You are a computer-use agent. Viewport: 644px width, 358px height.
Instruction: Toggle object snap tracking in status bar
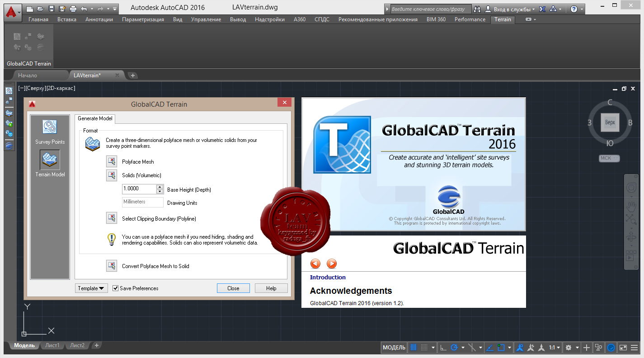[x=489, y=348]
